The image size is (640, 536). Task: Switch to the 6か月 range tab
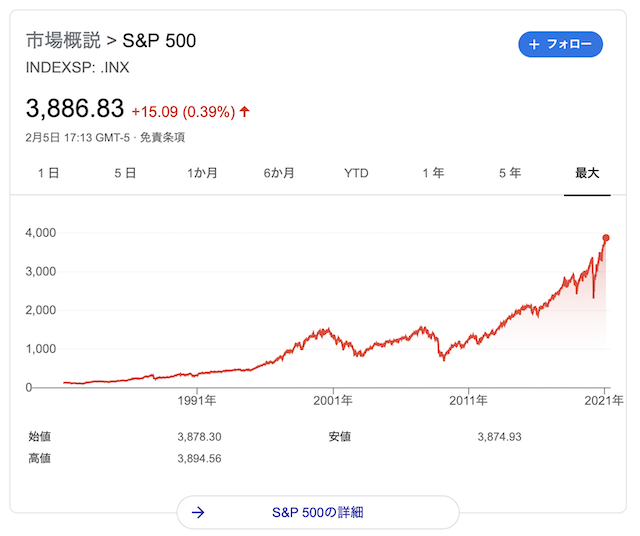(x=279, y=173)
